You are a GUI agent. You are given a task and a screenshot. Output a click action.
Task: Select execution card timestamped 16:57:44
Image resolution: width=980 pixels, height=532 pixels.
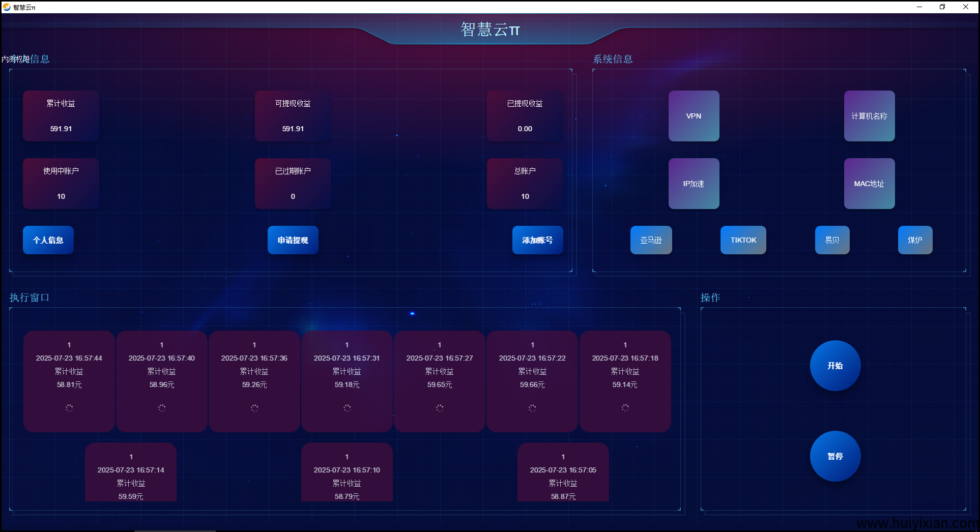click(x=69, y=381)
